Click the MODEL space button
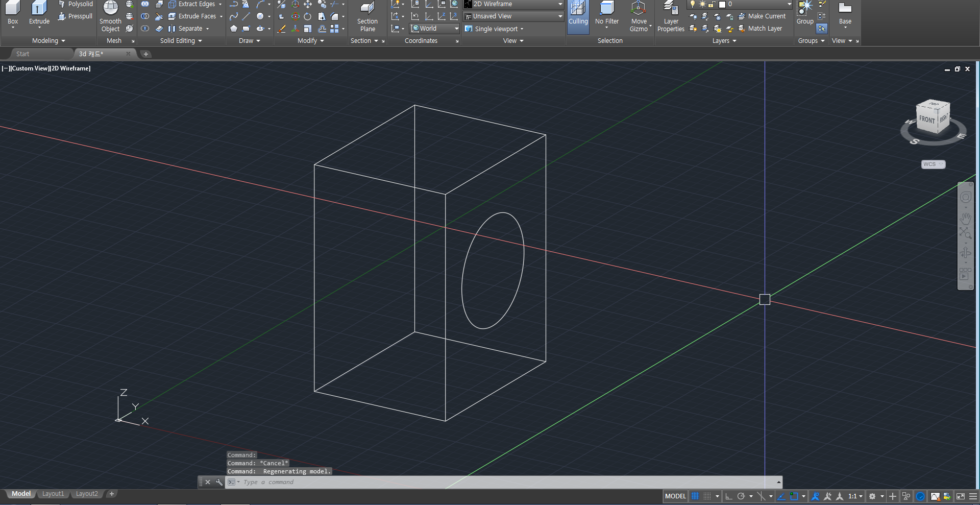Viewport: 980px width, 505px height. tap(675, 496)
